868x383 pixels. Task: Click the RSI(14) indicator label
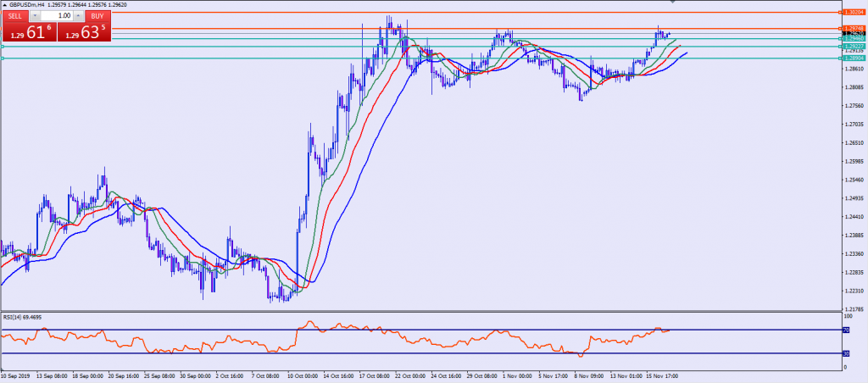[23, 317]
